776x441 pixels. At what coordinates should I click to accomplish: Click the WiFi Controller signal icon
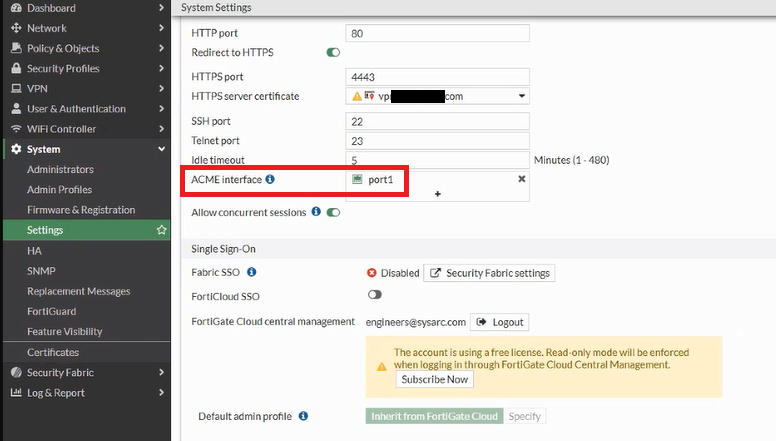[16, 129]
